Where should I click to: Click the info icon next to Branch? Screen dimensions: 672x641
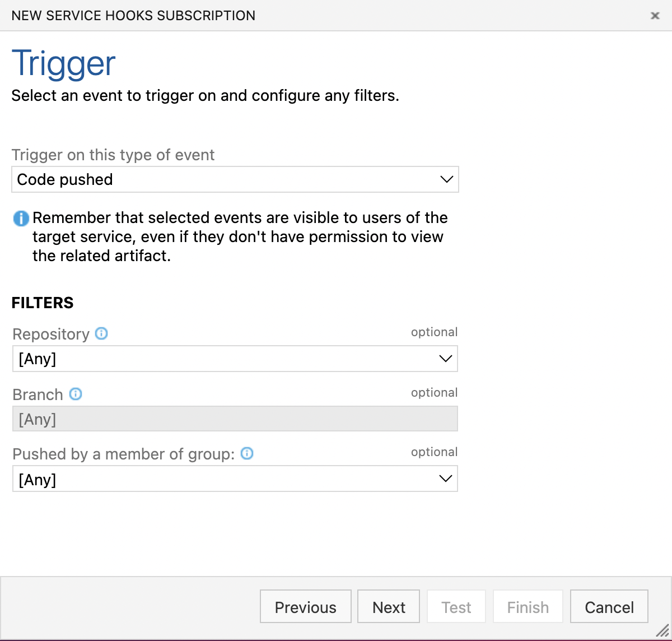tap(76, 394)
